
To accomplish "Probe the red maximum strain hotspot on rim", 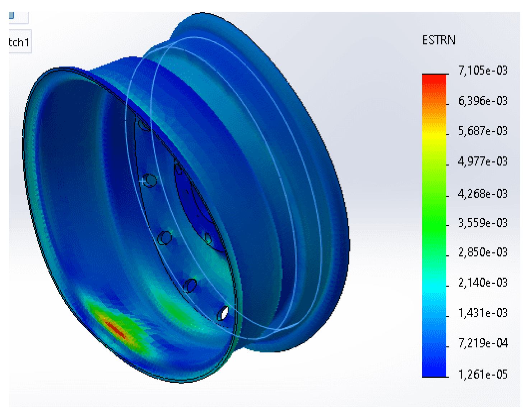I will coord(115,329).
